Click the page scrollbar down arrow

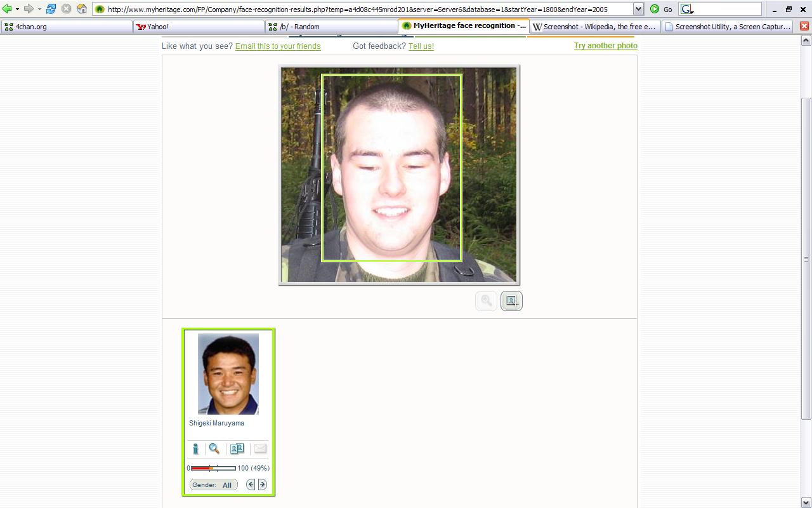pos(806,502)
